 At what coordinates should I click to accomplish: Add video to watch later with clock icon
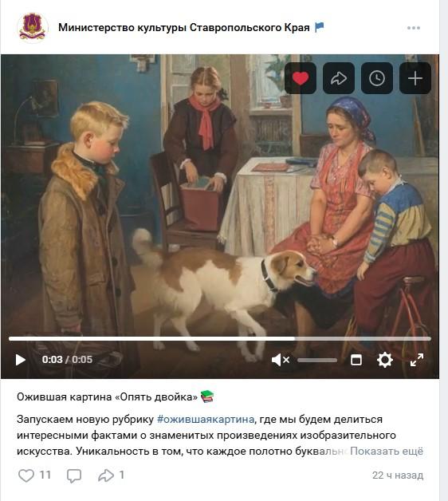377,78
